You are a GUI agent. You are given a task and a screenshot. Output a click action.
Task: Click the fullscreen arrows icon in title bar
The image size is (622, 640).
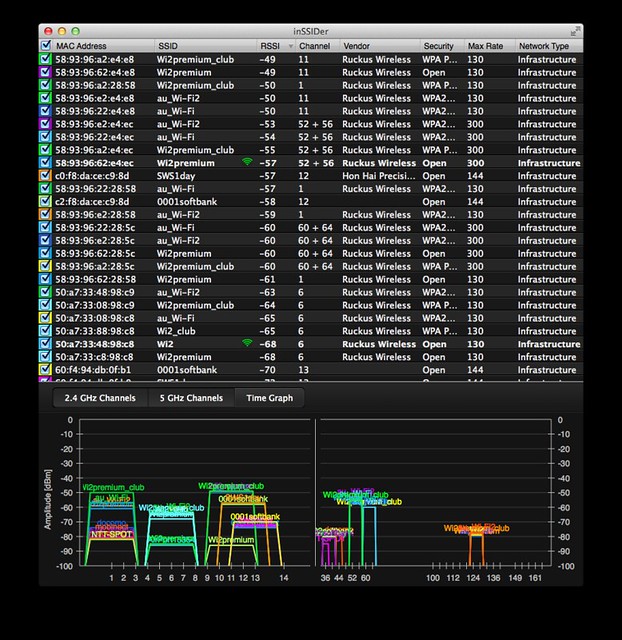tap(575, 31)
